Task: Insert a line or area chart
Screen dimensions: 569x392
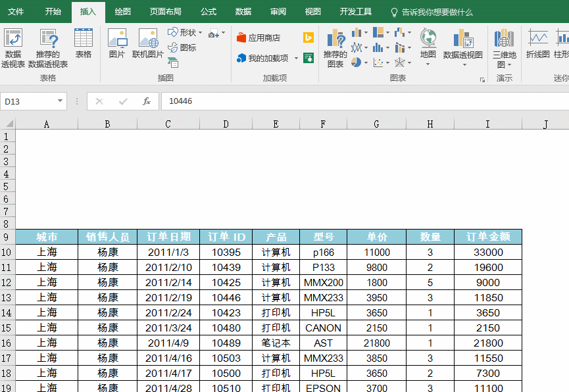Action: click(357, 47)
